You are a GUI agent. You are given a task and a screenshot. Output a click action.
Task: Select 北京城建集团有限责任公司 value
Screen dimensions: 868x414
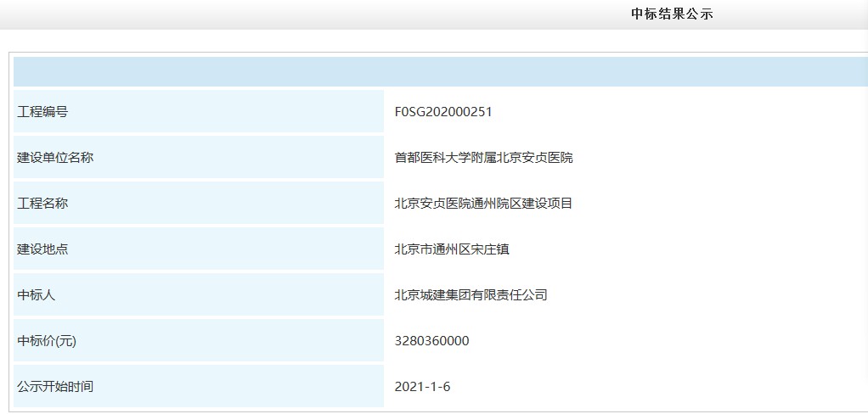point(471,294)
